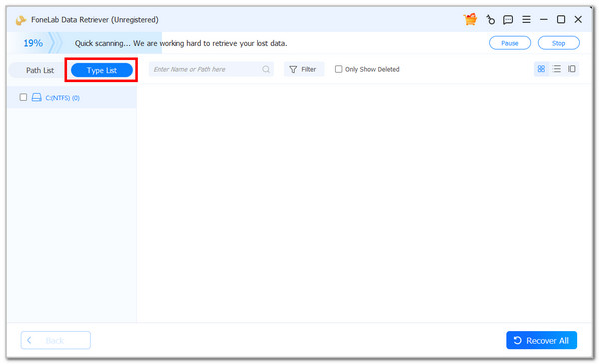The height and width of the screenshot is (364, 599).
Task: Open the hamburger menu icon
Action: click(x=526, y=20)
